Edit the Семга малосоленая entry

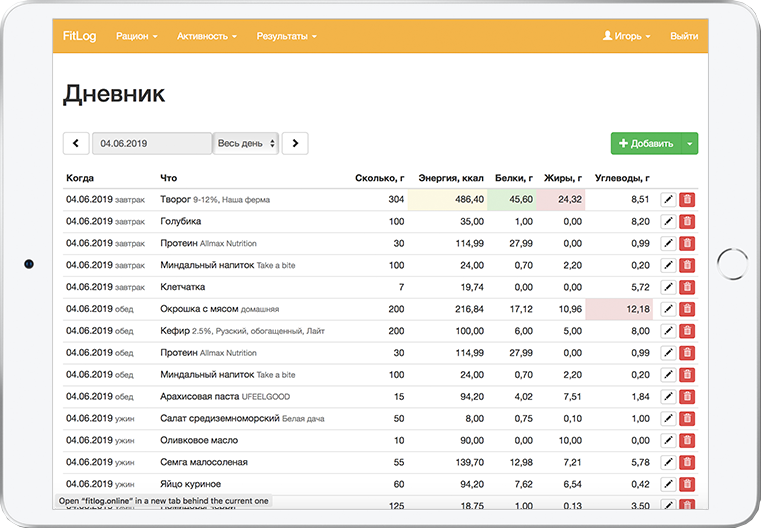669,463
